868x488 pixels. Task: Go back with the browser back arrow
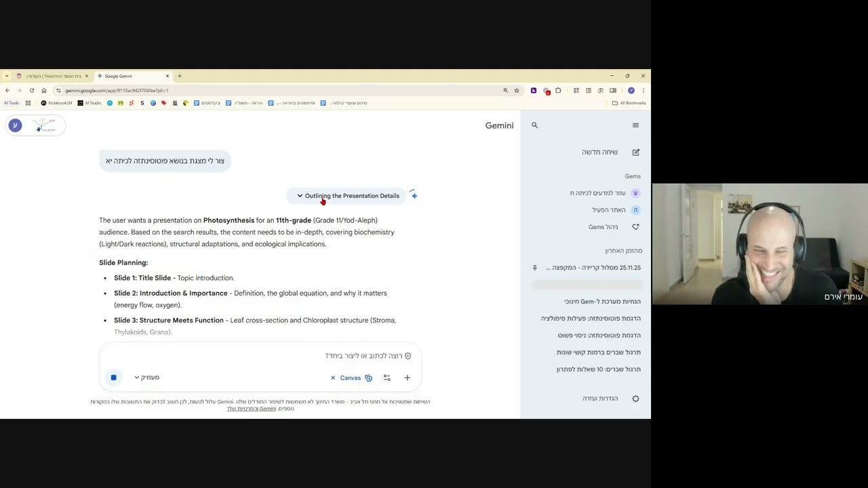[x=7, y=90]
